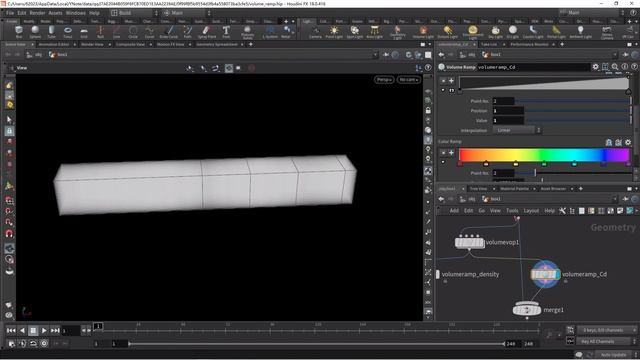
Task: Add a Point Light from shelf
Action: point(334,31)
